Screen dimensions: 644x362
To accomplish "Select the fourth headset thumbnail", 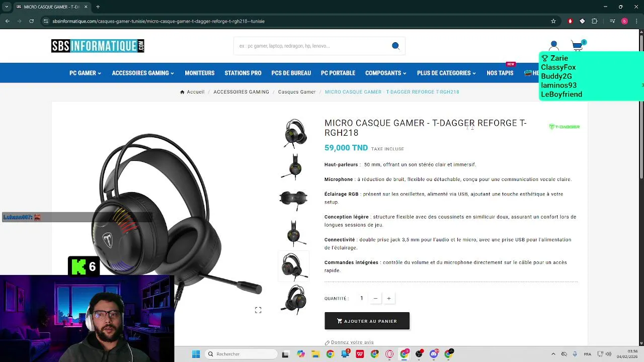I will tap(294, 233).
